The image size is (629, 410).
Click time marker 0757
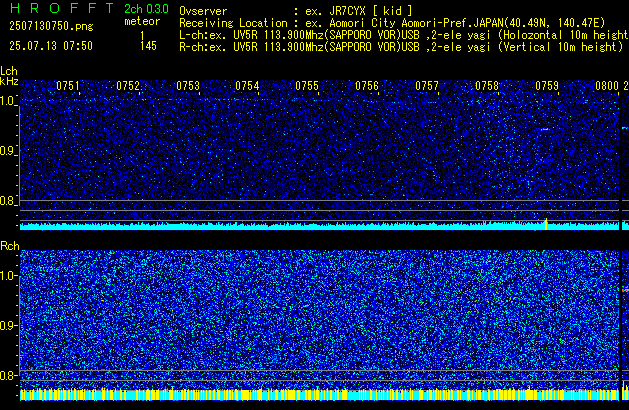tap(427, 86)
